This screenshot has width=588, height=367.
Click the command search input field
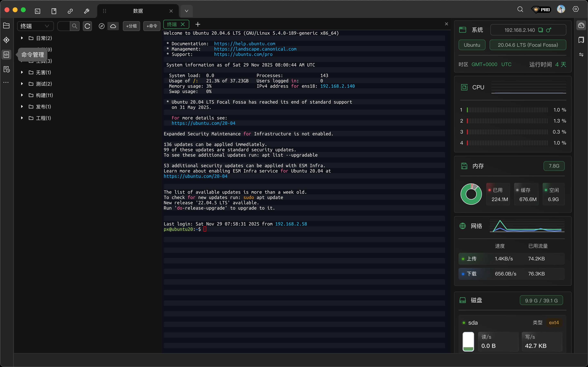click(x=64, y=26)
